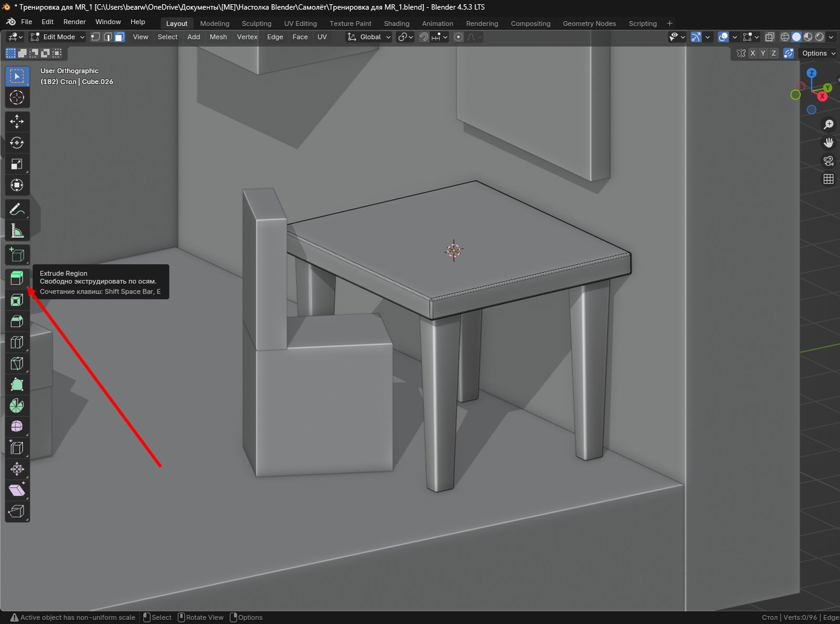Choose the Extrude Region tool
The width and height of the screenshot is (840, 624).
[x=17, y=278]
